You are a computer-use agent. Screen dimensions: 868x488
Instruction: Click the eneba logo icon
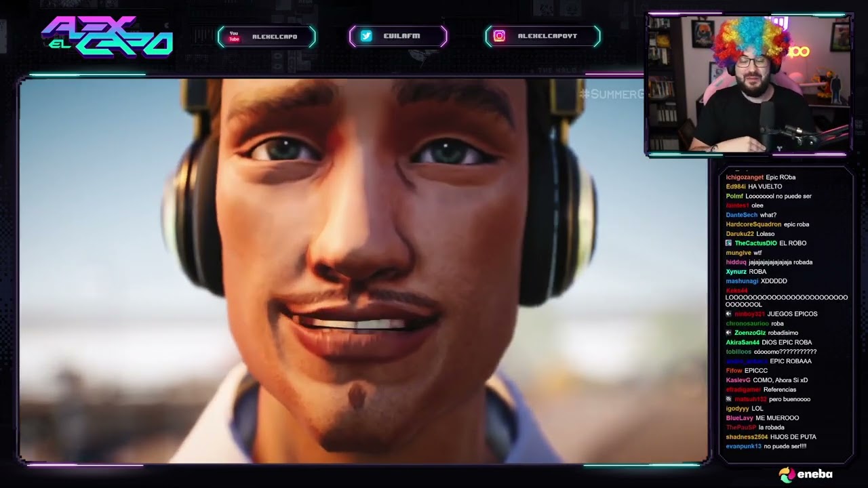click(x=786, y=474)
